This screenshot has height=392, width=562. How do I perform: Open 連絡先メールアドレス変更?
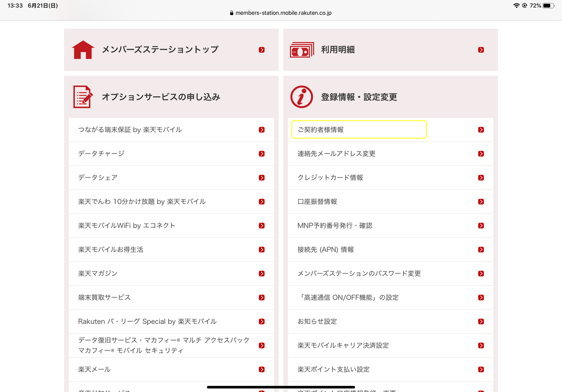pos(391,153)
